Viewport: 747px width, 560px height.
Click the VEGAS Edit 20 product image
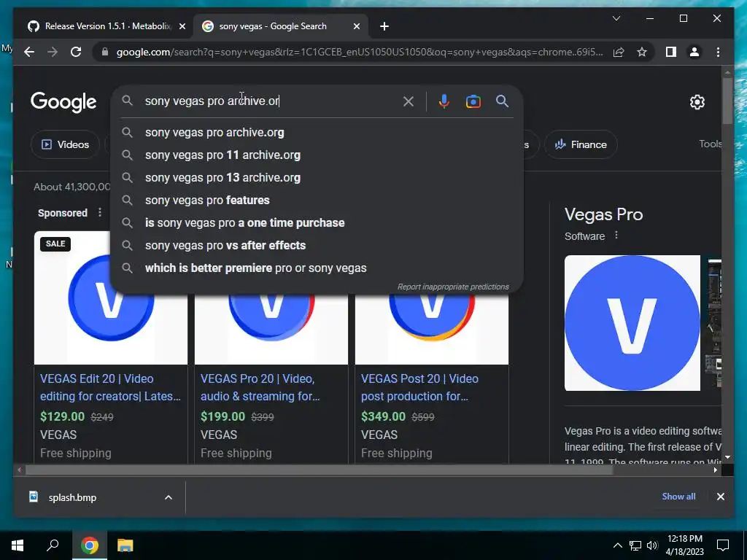(x=111, y=329)
